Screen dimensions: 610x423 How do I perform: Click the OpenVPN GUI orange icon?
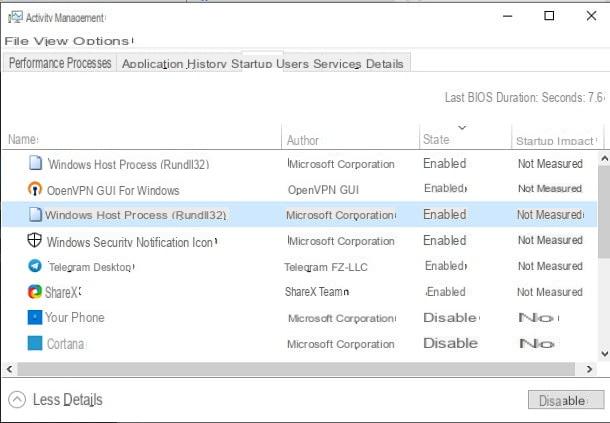tap(35, 189)
